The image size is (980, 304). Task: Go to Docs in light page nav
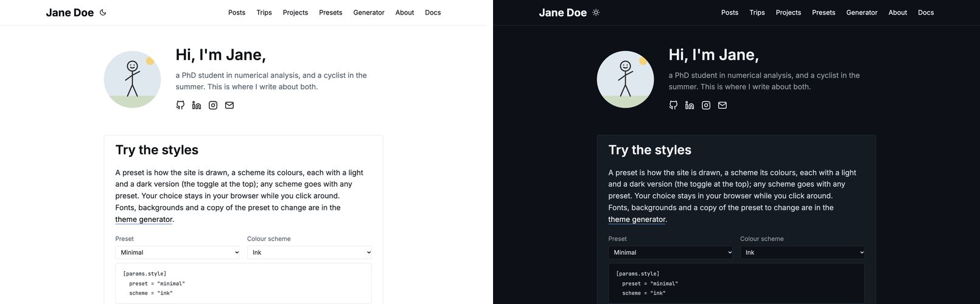433,12
